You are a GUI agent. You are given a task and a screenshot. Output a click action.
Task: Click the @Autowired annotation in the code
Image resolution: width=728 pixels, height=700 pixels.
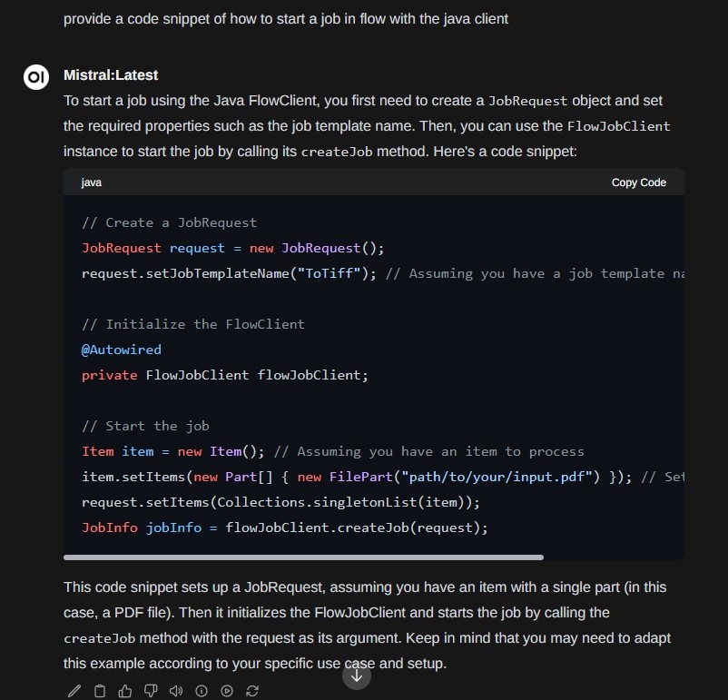click(x=121, y=350)
